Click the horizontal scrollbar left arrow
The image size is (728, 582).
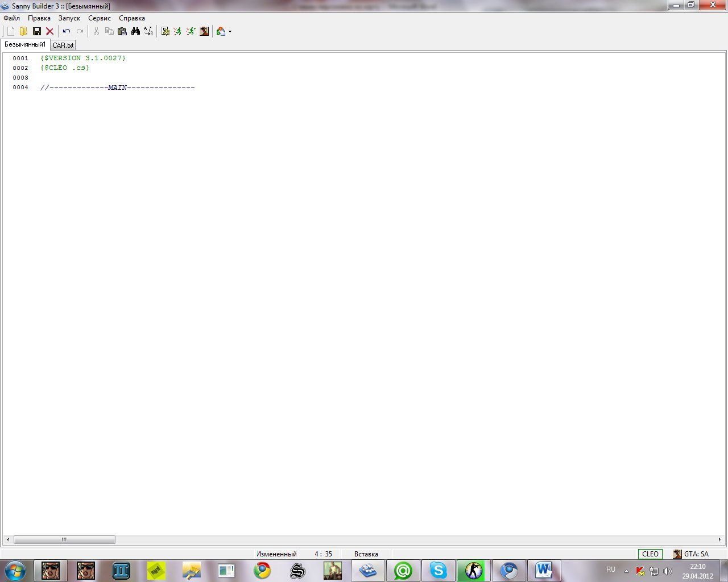pos(7,539)
